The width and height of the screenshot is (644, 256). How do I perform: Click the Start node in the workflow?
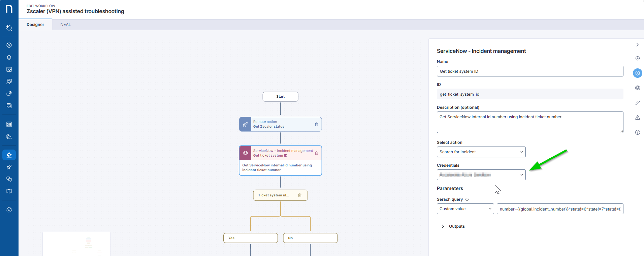pos(280,97)
